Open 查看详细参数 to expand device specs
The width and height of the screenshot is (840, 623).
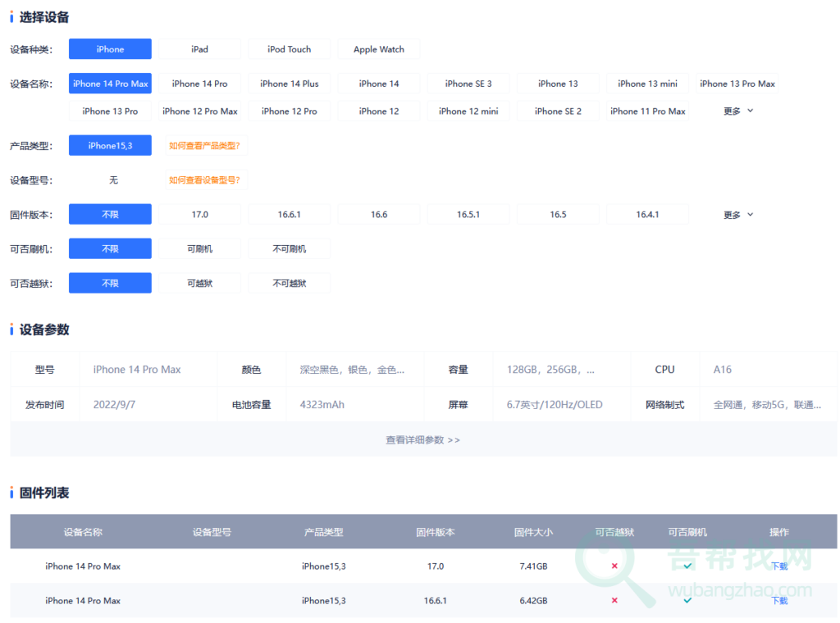[x=422, y=440]
